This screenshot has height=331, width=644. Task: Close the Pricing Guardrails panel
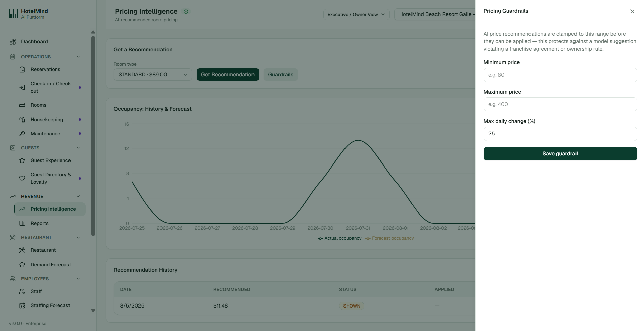632,11
